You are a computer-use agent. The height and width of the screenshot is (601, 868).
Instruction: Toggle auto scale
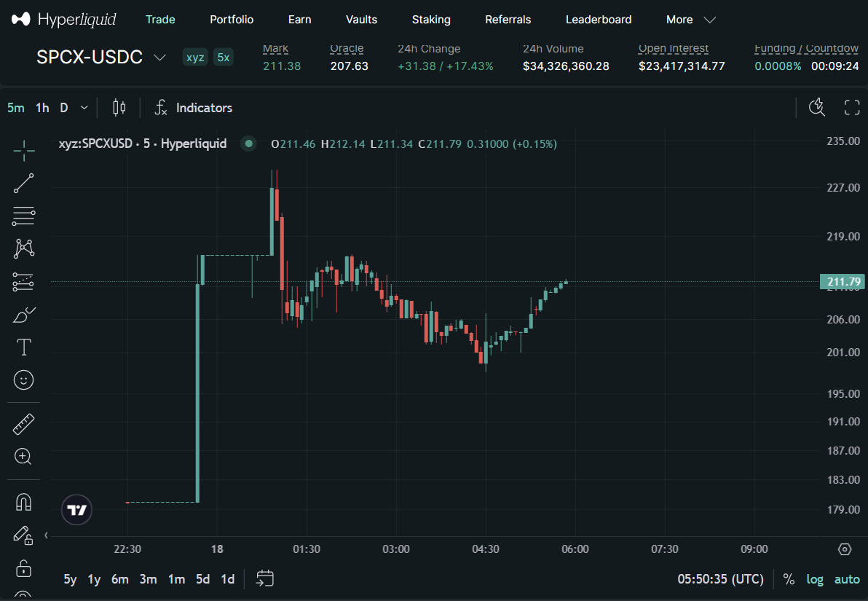[847, 579]
